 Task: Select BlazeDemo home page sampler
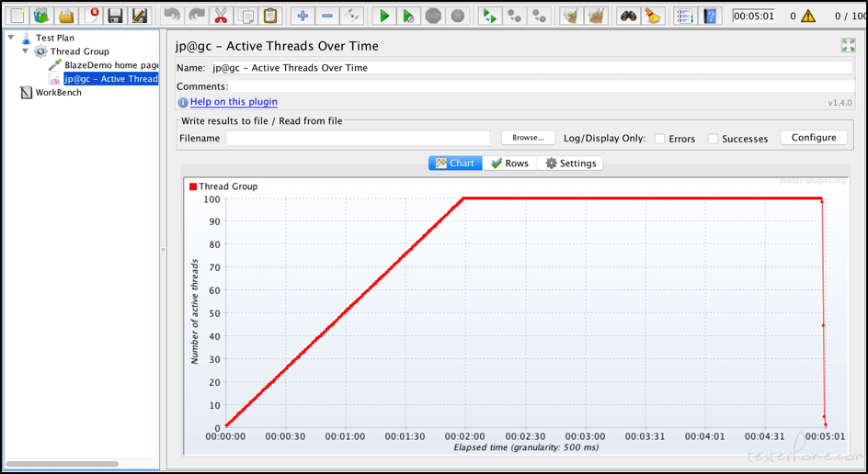pyautogui.click(x=110, y=65)
